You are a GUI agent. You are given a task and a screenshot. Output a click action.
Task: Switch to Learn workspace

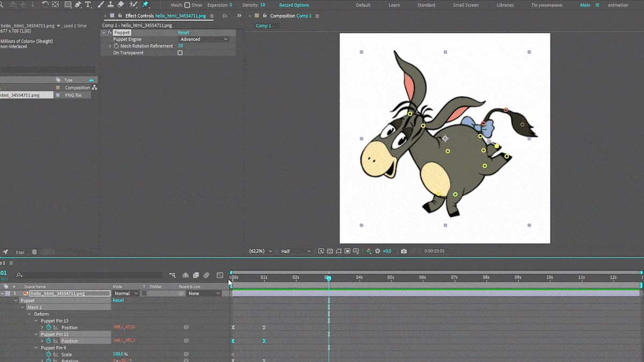(x=394, y=5)
